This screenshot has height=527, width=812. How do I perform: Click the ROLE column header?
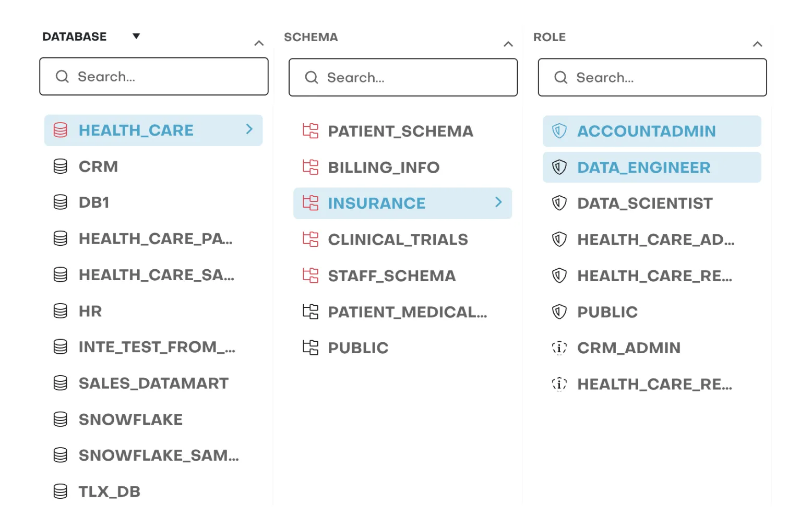coord(550,37)
